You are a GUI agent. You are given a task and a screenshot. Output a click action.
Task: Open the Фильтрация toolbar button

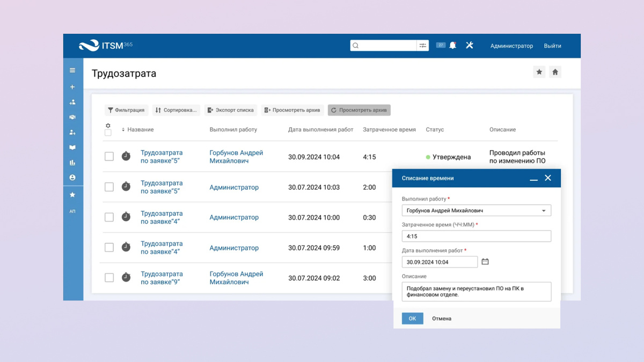[x=126, y=110]
